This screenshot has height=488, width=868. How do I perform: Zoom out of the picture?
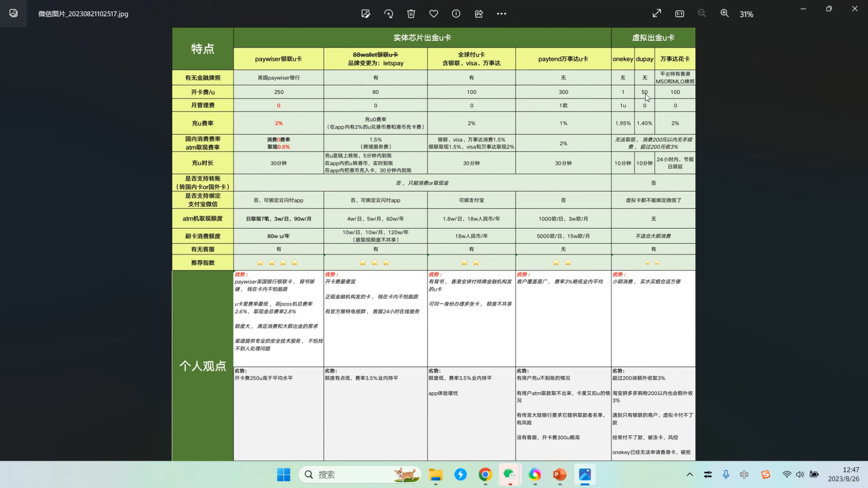pyautogui.click(x=702, y=14)
